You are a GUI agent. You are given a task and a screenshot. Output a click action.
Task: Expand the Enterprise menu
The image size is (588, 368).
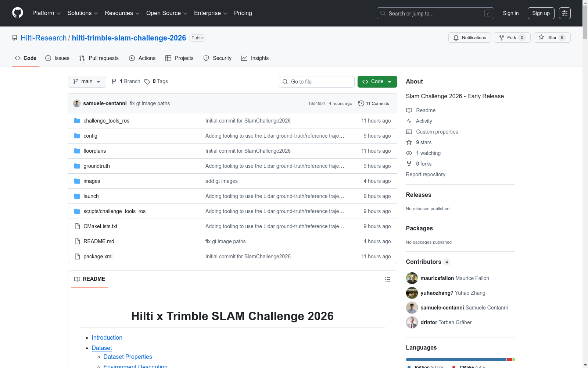click(211, 13)
